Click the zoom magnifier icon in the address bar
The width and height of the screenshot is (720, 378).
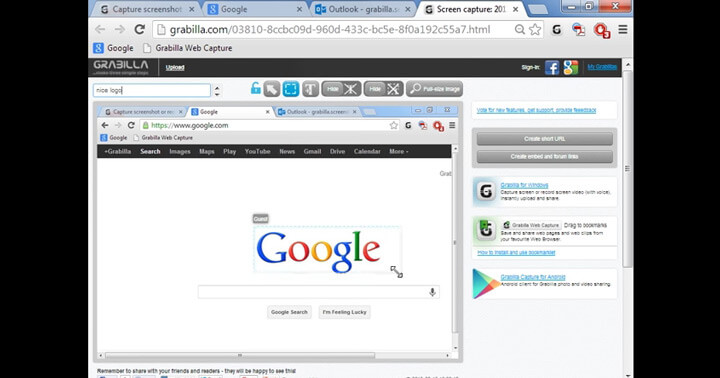519,30
